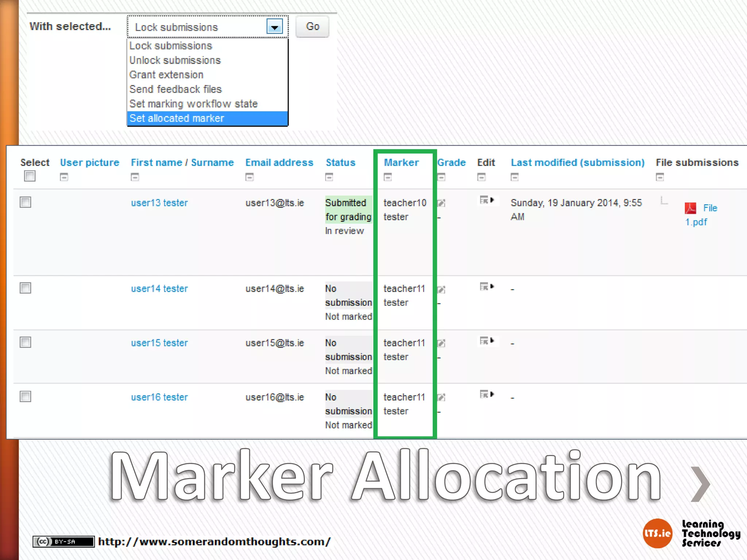Choose 'Set allocated marker' from the list

pos(177,118)
